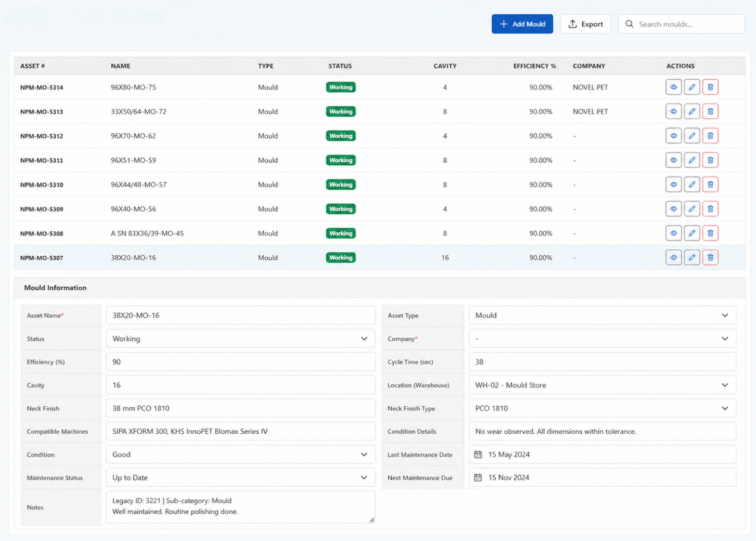Open calendar icon for Last Maintenance Date
Viewport: 756px width, 541px height.
click(478, 454)
